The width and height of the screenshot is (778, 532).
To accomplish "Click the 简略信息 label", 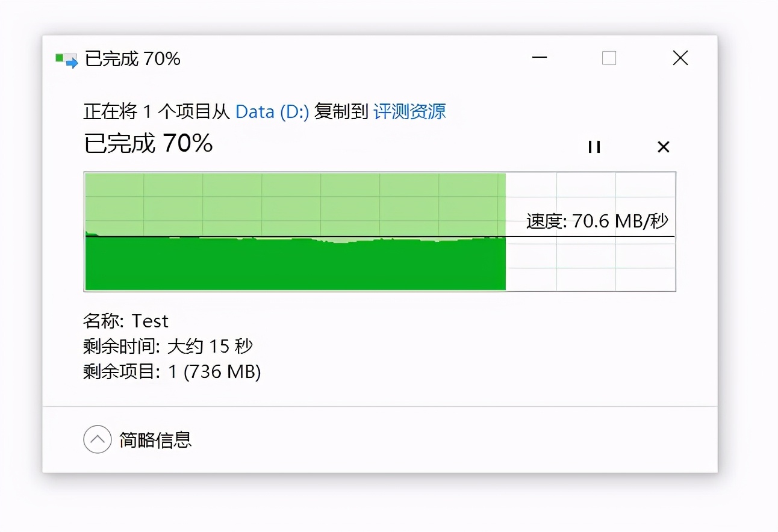I will click(155, 440).
